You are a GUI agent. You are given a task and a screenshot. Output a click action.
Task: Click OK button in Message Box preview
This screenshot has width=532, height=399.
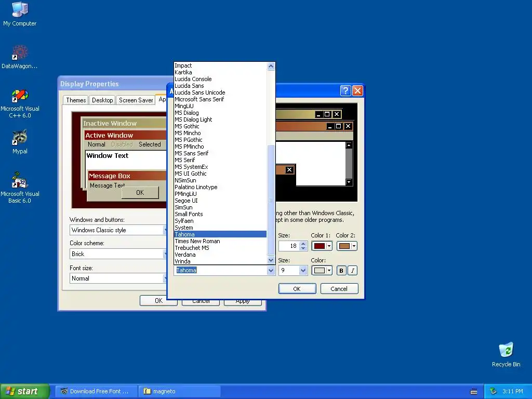coord(140,192)
